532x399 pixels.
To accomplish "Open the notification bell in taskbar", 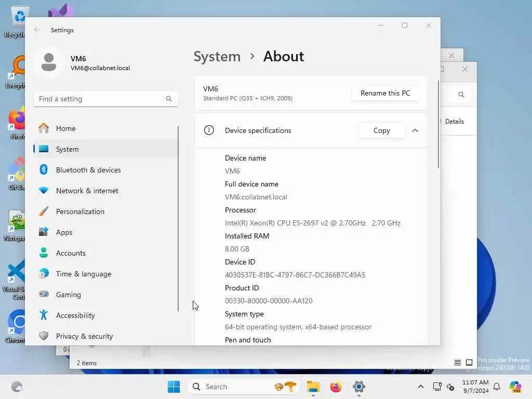I will [497, 387].
